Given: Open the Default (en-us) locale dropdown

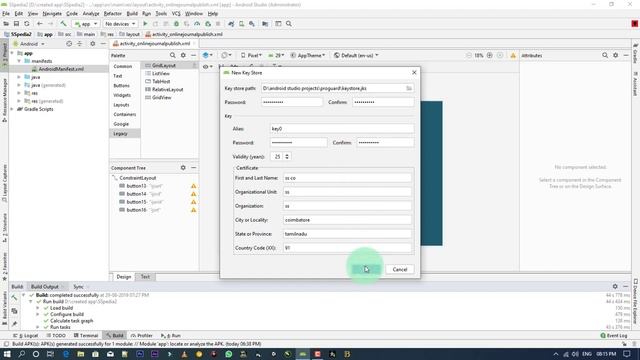Looking at the screenshot, I should [x=356, y=55].
